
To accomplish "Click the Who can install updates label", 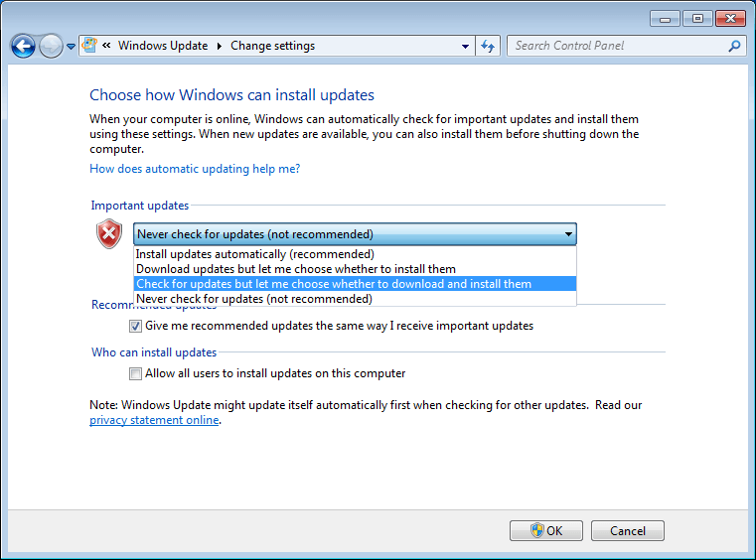I will pos(154,352).
